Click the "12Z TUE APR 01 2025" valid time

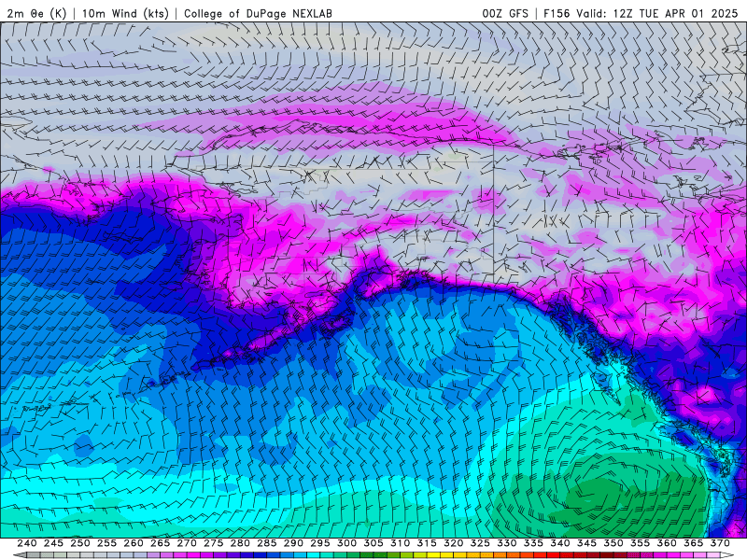coord(675,13)
